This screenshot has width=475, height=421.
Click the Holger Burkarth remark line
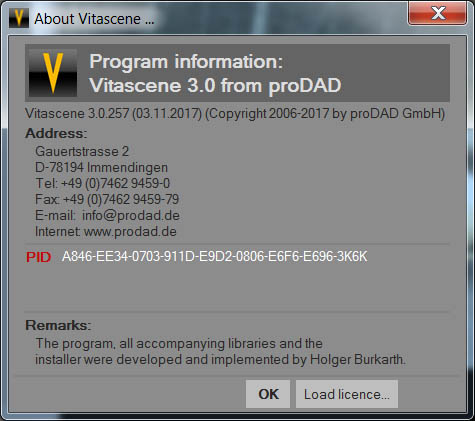[x=220, y=360]
